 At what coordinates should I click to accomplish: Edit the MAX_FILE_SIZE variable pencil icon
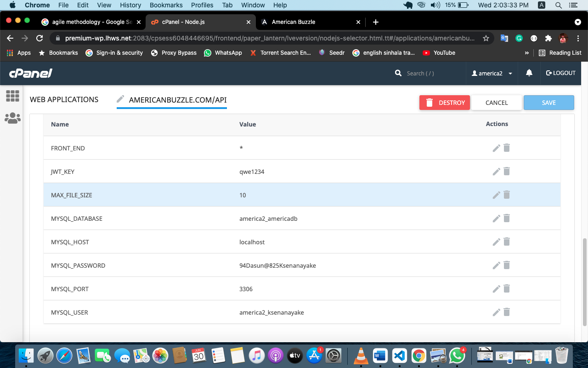[496, 195]
